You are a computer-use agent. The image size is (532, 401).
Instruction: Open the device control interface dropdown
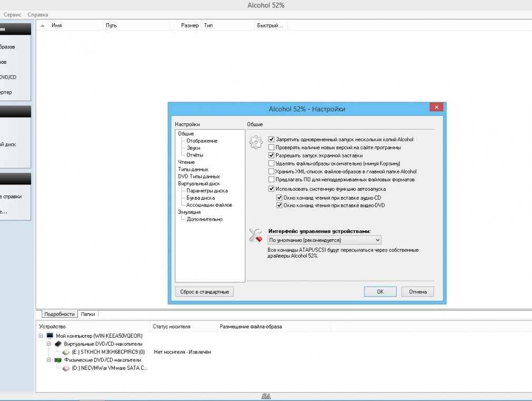tap(324, 240)
